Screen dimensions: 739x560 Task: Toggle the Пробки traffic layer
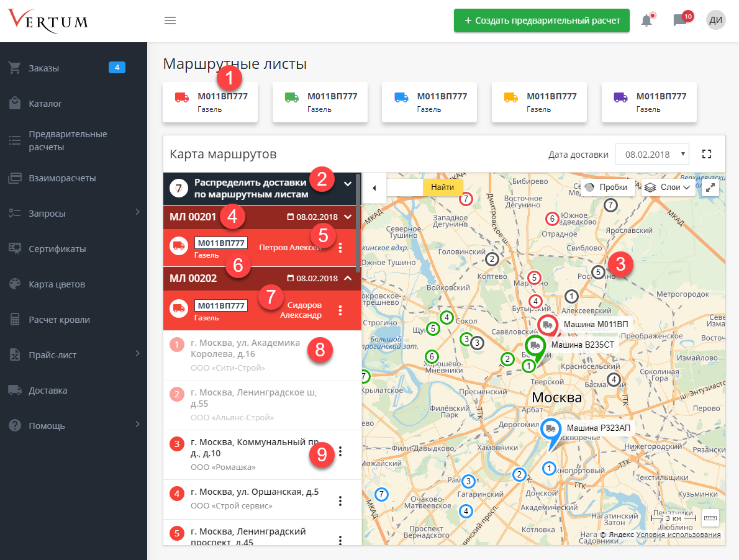607,187
